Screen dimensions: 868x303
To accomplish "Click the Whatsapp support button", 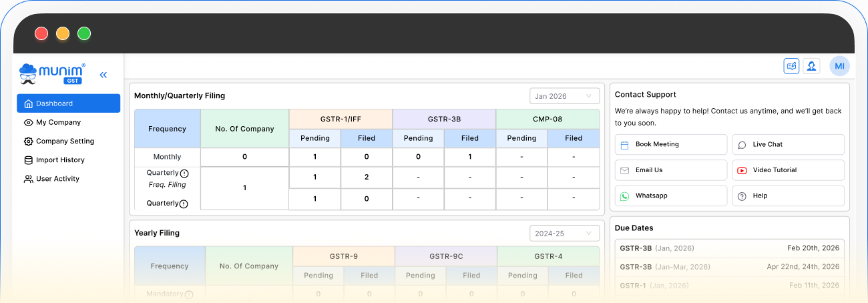I will pyautogui.click(x=671, y=196).
